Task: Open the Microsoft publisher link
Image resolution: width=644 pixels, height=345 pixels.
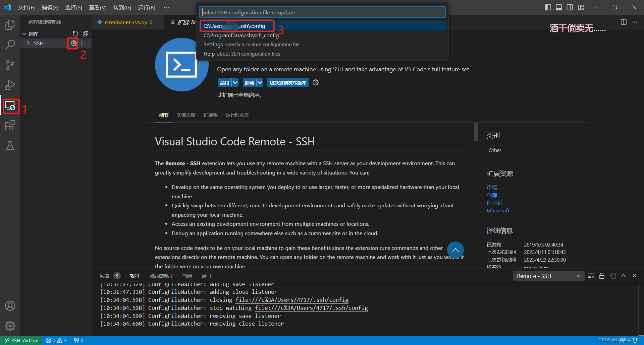Action: tap(498, 210)
